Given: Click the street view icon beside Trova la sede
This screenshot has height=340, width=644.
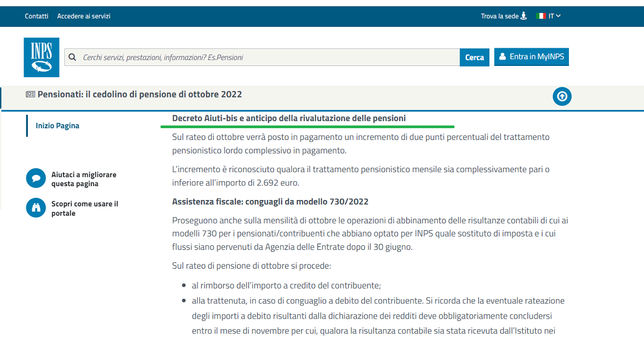Looking at the screenshot, I should (524, 16).
